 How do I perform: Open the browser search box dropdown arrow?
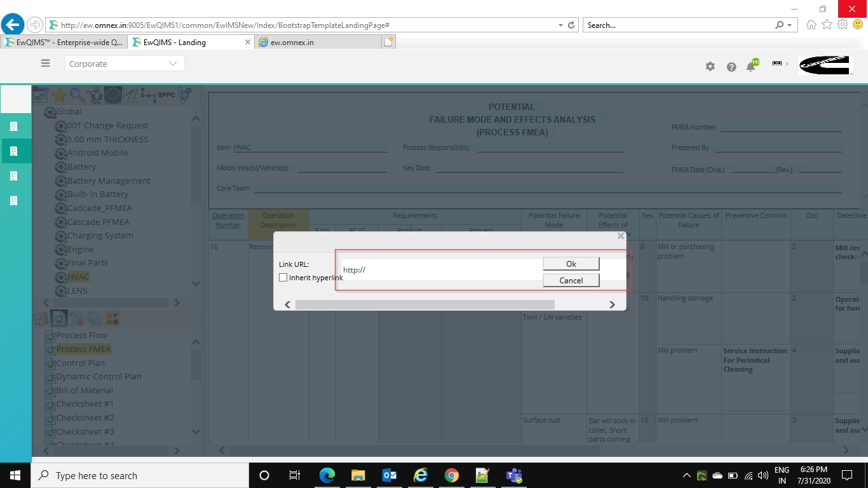[x=789, y=25]
